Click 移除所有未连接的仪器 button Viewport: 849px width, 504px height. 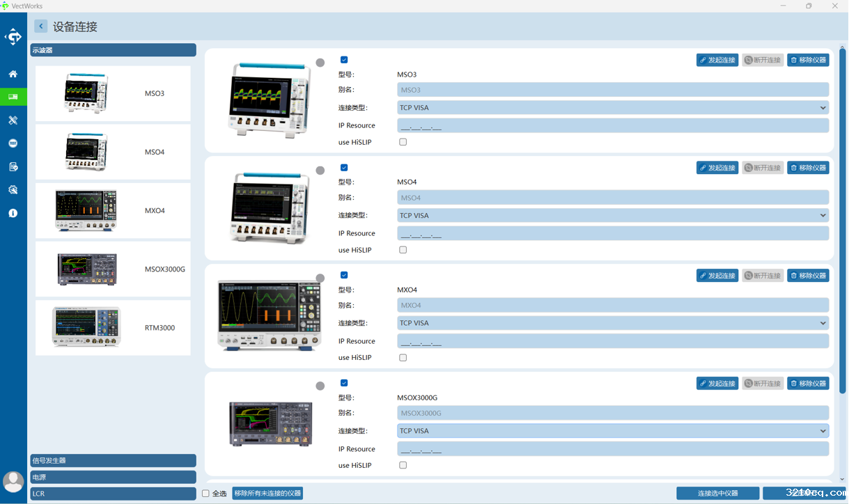[x=267, y=494]
